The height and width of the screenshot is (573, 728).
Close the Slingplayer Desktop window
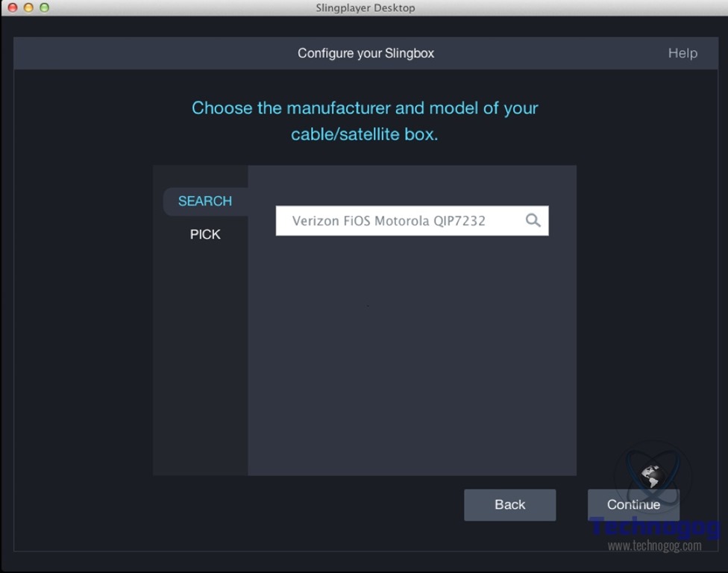(x=12, y=7)
